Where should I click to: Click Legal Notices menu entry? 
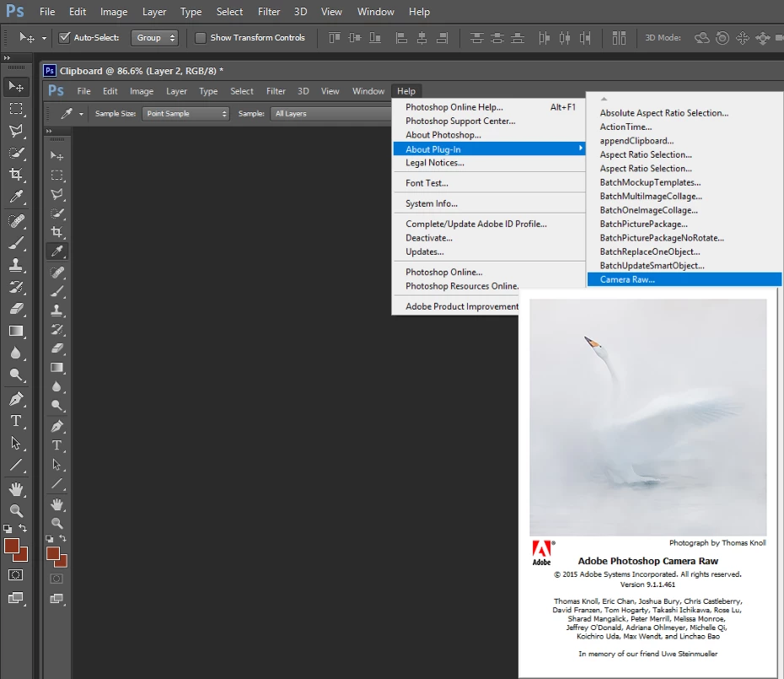click(489, 163)
